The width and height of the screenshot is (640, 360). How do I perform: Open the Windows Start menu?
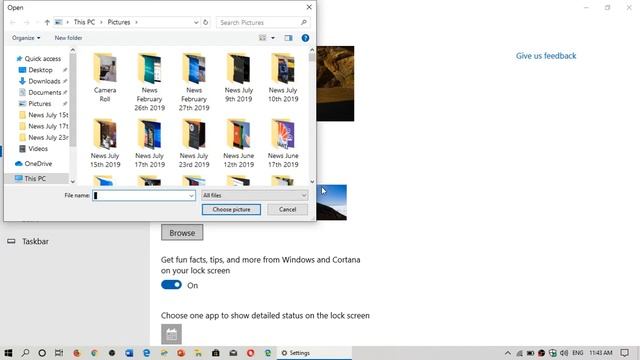(x=8, y=353)
